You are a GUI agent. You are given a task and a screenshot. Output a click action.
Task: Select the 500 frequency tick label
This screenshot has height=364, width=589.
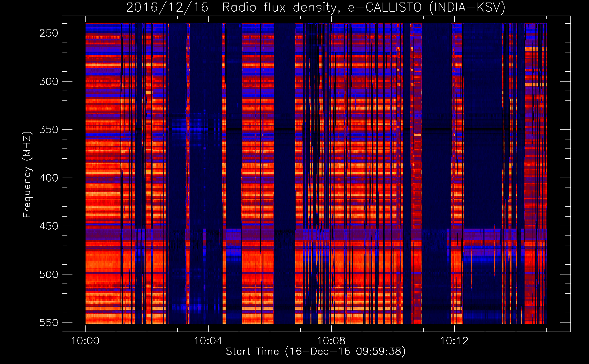[49, 274]
